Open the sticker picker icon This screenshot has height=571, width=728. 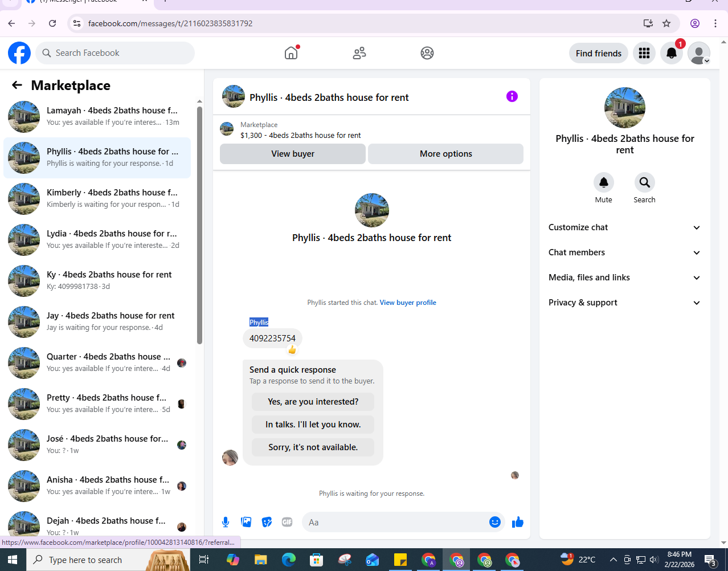click(267, 522)
